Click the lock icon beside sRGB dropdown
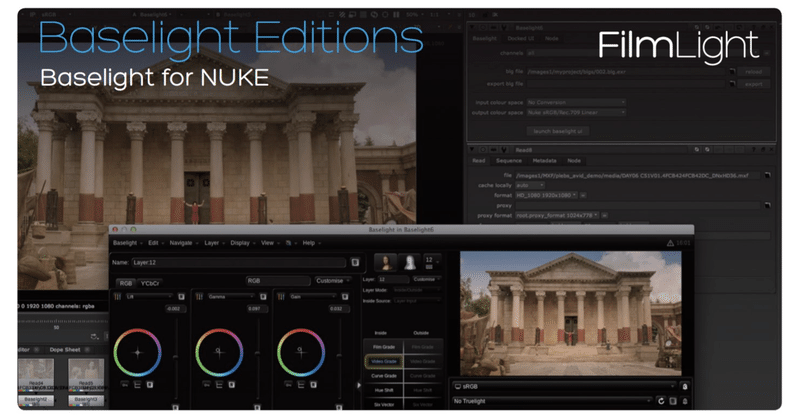This screenshot has height=419, width=800. (x=685, y=386)
